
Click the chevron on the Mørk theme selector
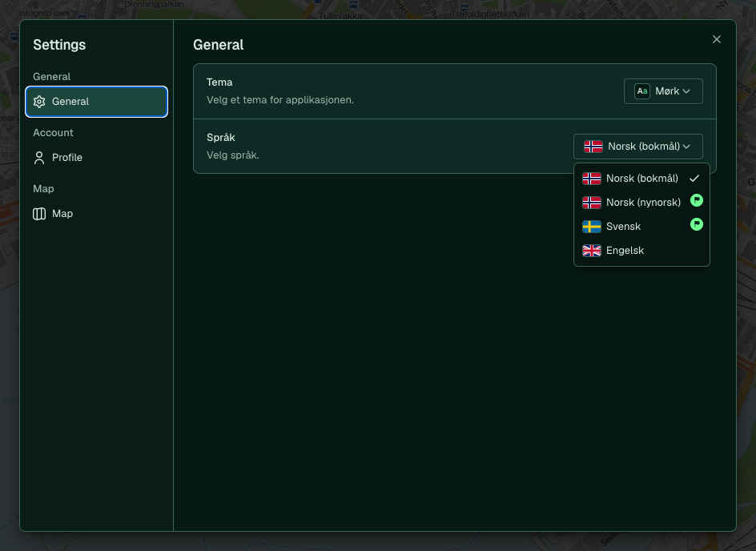pyautogui.click(x=686, y=91)
